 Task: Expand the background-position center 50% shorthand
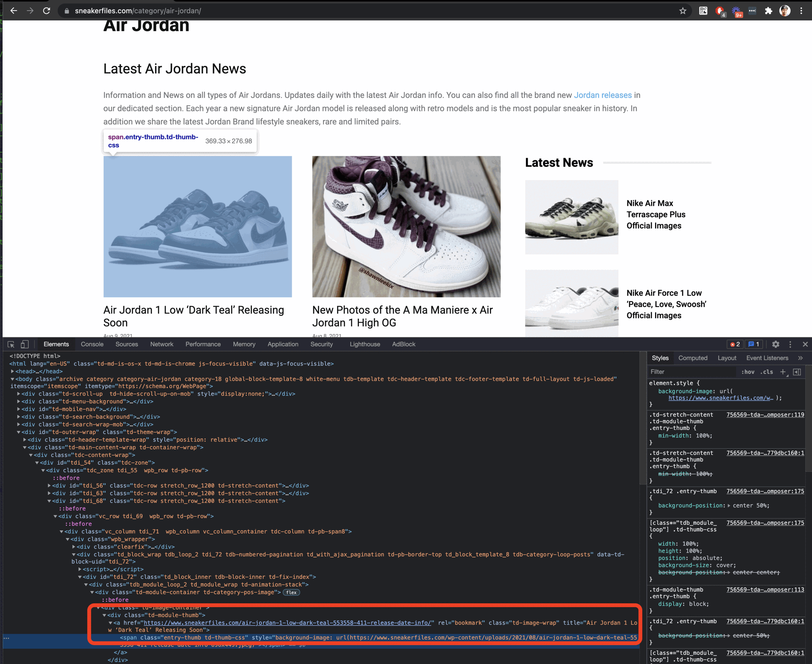pos(729,506)
